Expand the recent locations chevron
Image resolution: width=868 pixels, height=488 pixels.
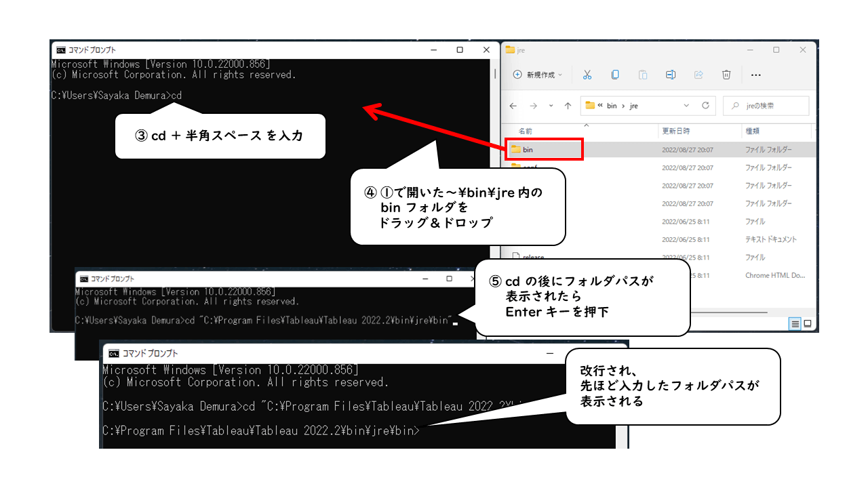[551, 106]
